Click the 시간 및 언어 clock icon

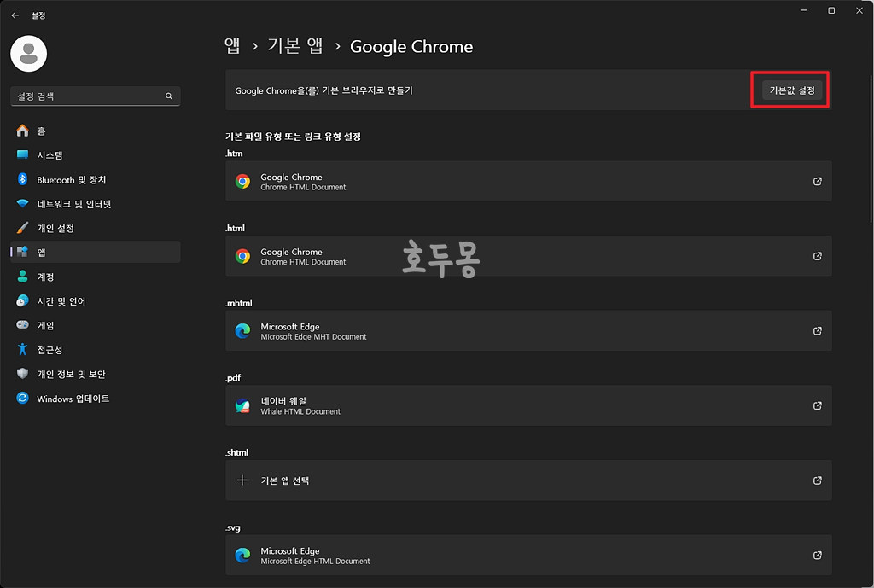(22, 301)
